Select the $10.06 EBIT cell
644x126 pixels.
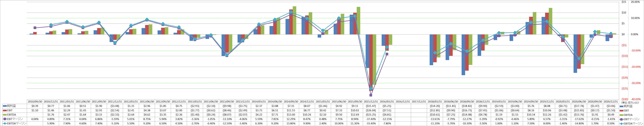547,110
